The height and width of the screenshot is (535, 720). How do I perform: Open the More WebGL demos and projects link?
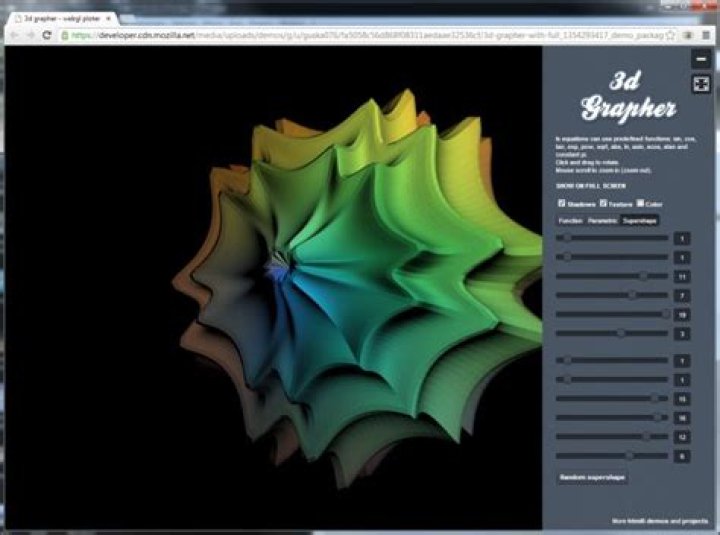click(660, 521)
